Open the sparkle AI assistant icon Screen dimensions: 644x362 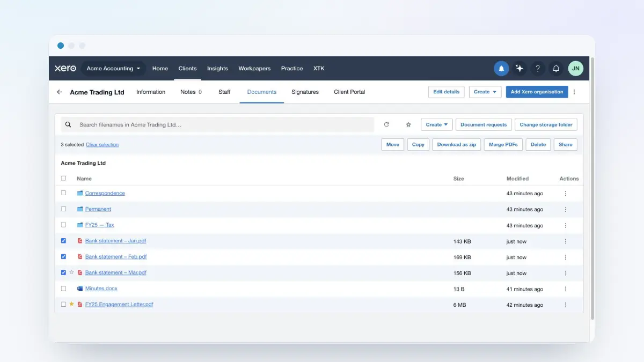pyautogui.click(x=519, y=69)
